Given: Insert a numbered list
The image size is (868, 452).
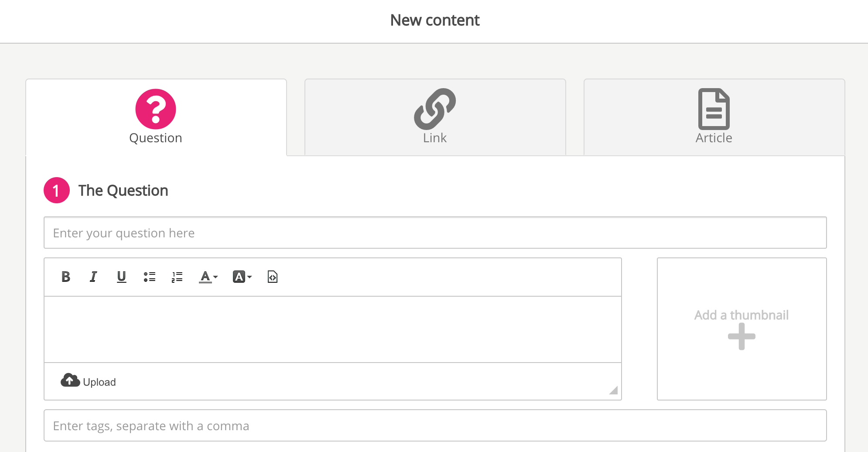Looking at the screenshot, I should point(178,277).
